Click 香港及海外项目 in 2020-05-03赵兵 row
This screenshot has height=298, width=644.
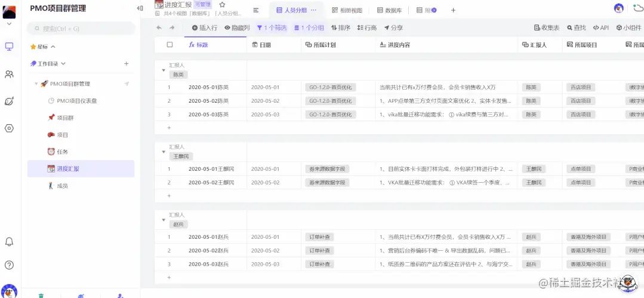pos(588,264)
